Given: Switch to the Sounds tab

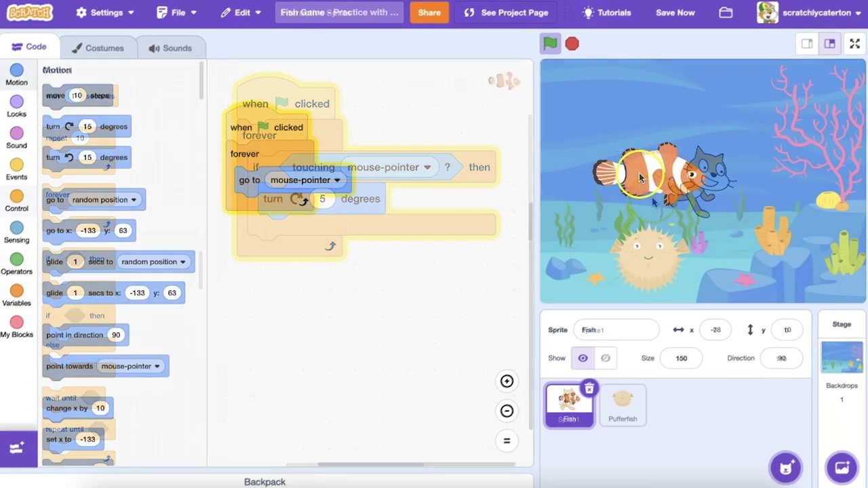Looking at the screenshot, I should [170, 48].
